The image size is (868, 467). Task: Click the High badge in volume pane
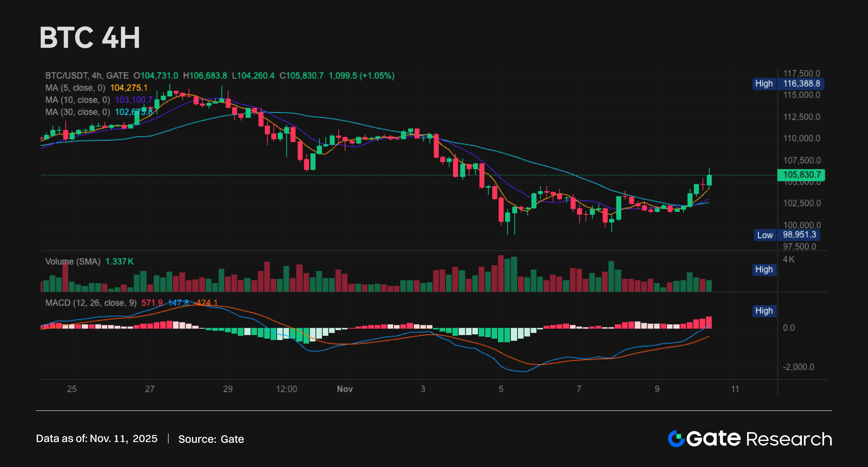(764, 270)
